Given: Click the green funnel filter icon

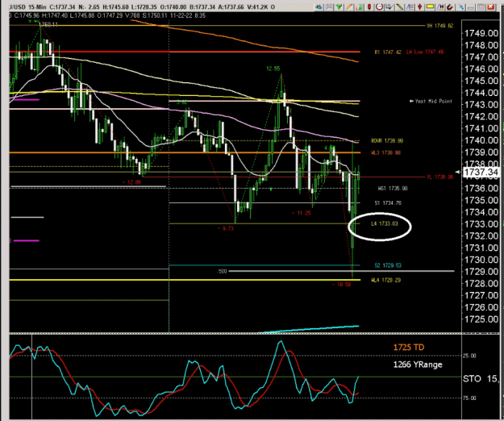Looking at the screenshot, I should coord(339,6).
